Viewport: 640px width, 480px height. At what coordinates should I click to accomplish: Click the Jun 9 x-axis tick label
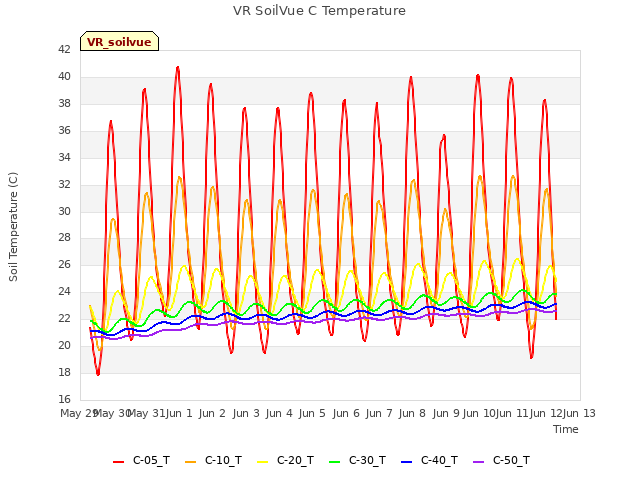[446, 413]
